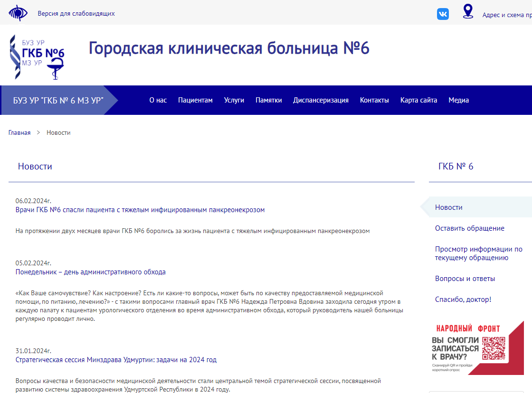Click summary Вопросы качества и безопасности
The height and width of the screenshot is (393, 532).
coord(198,385)
